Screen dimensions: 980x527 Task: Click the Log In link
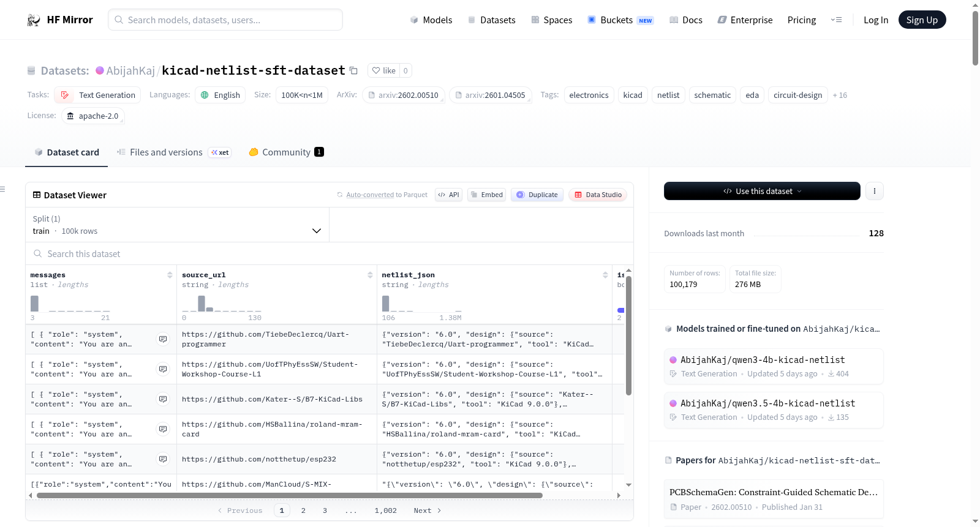pos(876,20)
